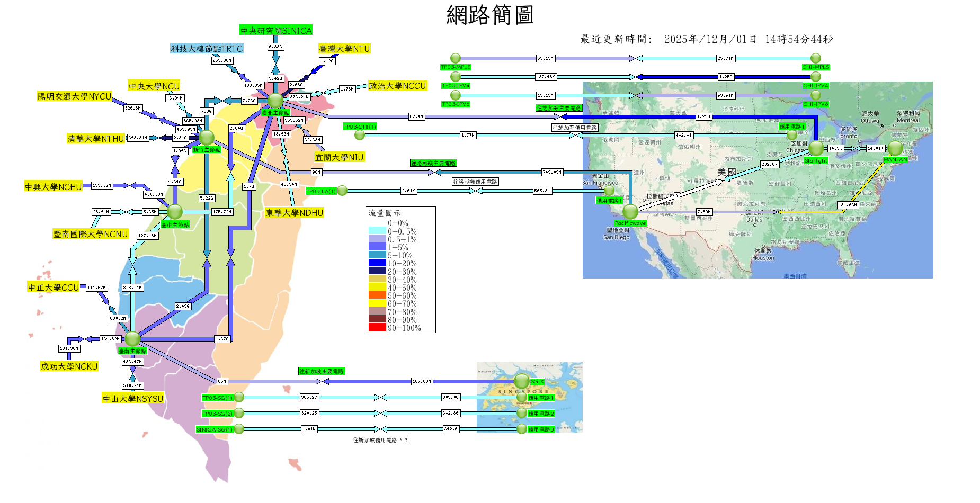Click the CHI-IPV4 node icon
This screenshot has width=980, height=503.
(816, 77)
